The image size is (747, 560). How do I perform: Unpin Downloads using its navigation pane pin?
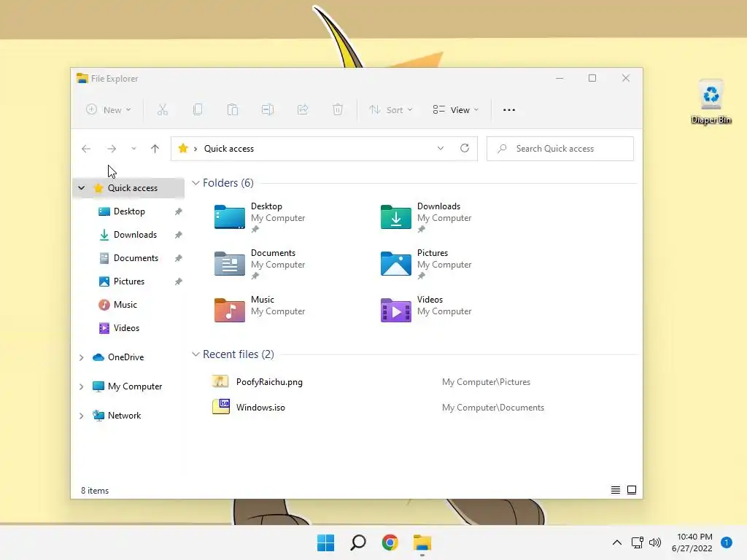point(178,235)
